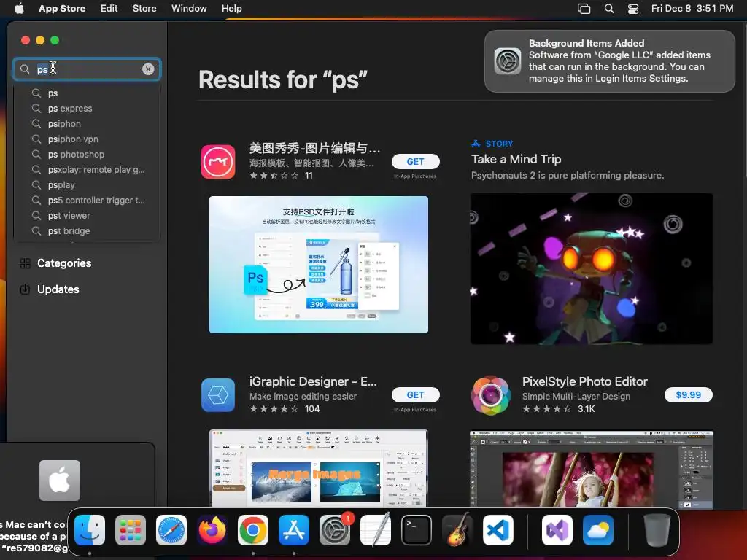Open TextEdit from the Dock
The image size is (747, 560).
tap(376, 530)
